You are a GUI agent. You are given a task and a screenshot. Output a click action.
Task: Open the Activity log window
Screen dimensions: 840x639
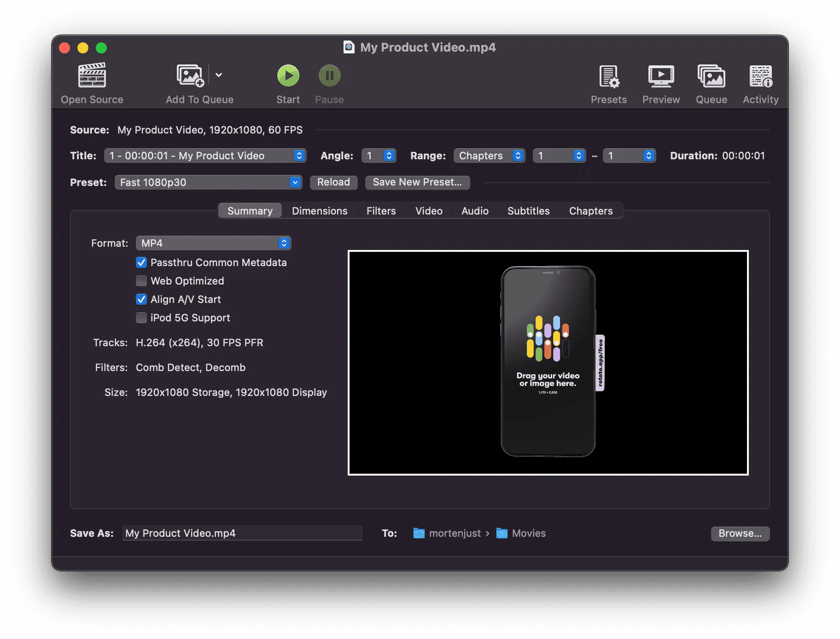(760, 83)
